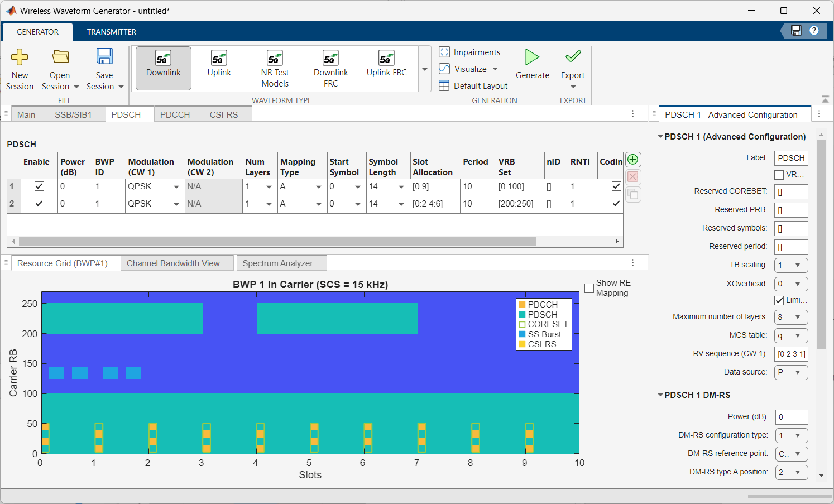Uncheck the Enable checkbox in row 2

click(x=39, y=204)
